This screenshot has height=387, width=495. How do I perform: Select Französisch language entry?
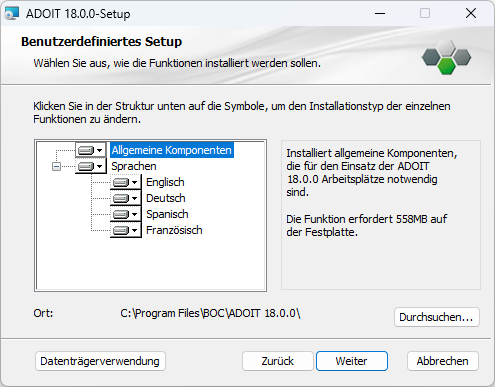click(x=174, y=230)
